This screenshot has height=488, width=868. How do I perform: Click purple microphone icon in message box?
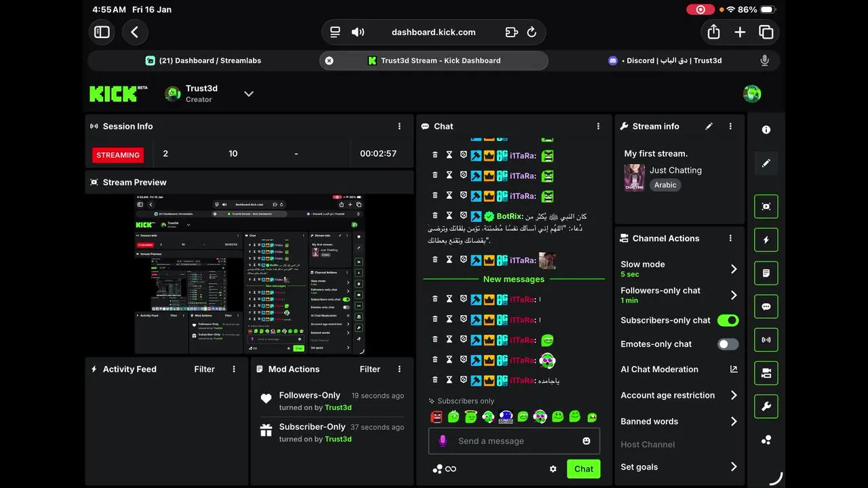click(443, 441)
